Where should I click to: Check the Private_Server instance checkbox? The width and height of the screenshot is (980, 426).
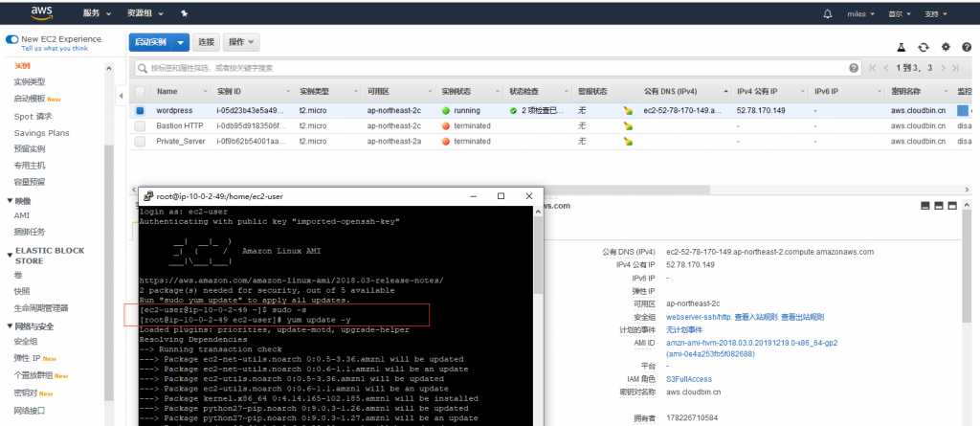click(x=140, y=142)
